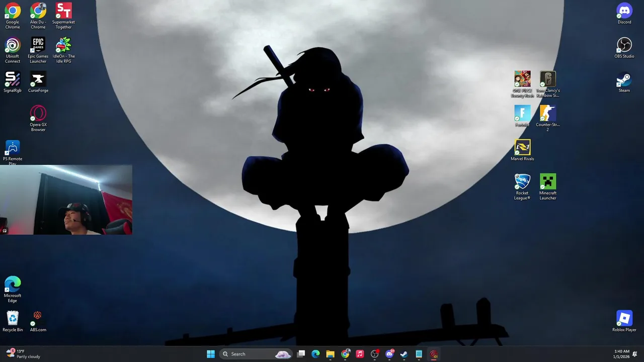This screenshot has height=362, width=644.
Task: Open Task View from the taskbar
Action: click(301, 354)
